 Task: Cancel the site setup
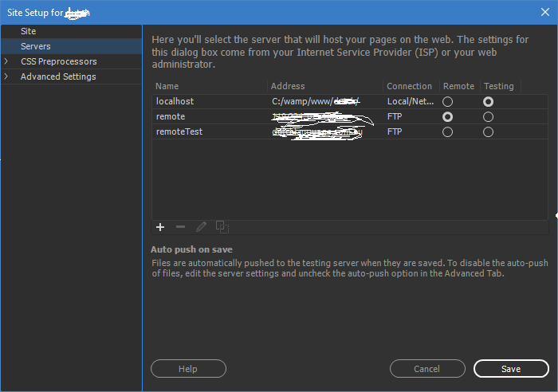pyautogui.click(x=427, y=369)
